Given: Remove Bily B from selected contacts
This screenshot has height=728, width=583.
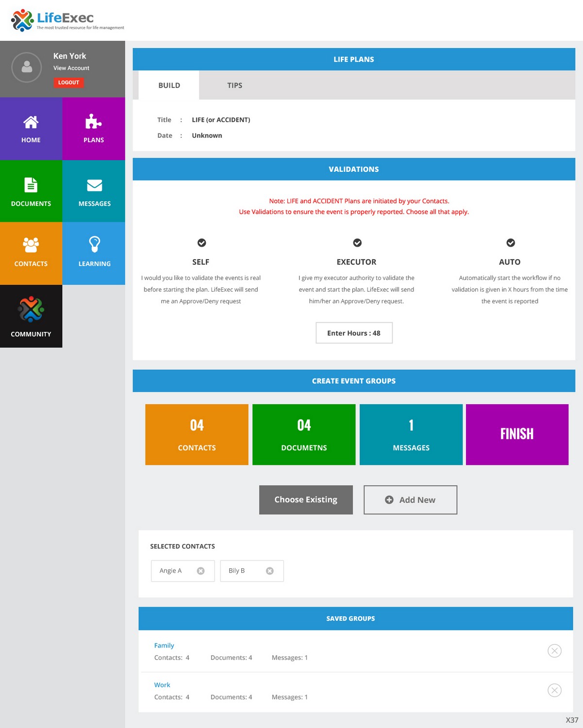Looking at the screenshot, I should tap(270, 571).
